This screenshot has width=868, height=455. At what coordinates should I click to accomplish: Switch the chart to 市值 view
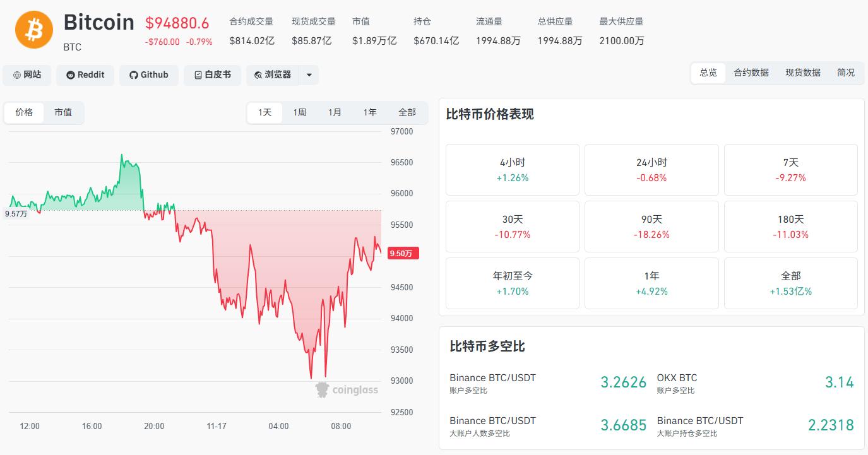(64, 112)
